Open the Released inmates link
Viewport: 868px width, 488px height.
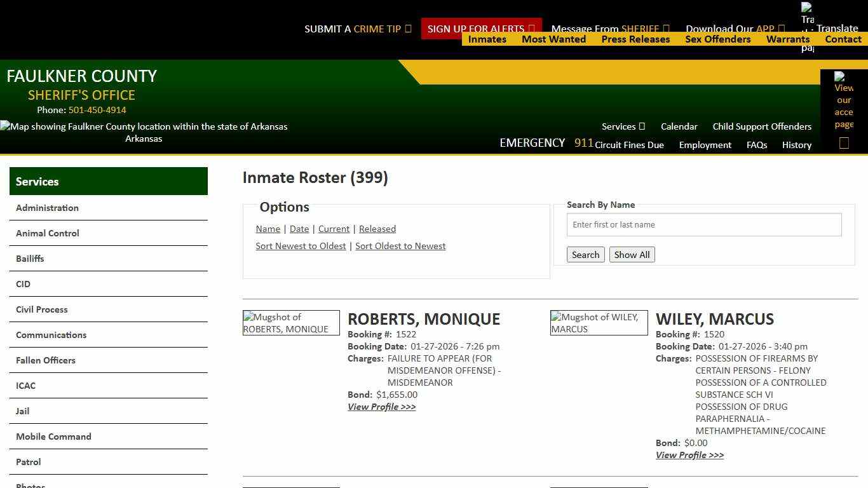(x=377, y=229)
